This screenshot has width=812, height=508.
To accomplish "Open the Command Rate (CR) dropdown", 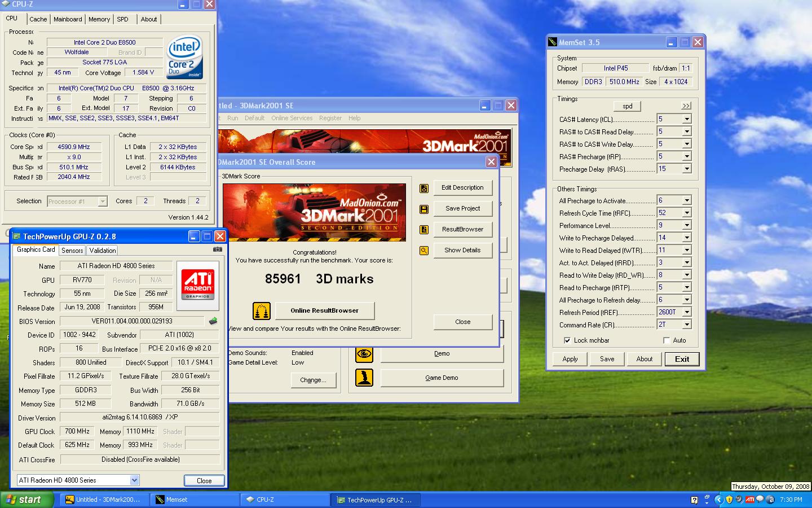I will point(687,325).
